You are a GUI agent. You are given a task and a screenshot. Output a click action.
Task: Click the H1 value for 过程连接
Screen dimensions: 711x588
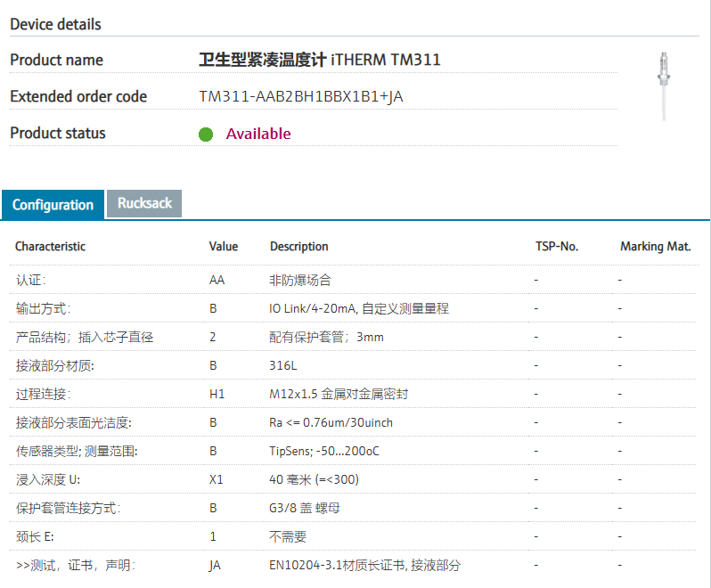pos(217,394)
